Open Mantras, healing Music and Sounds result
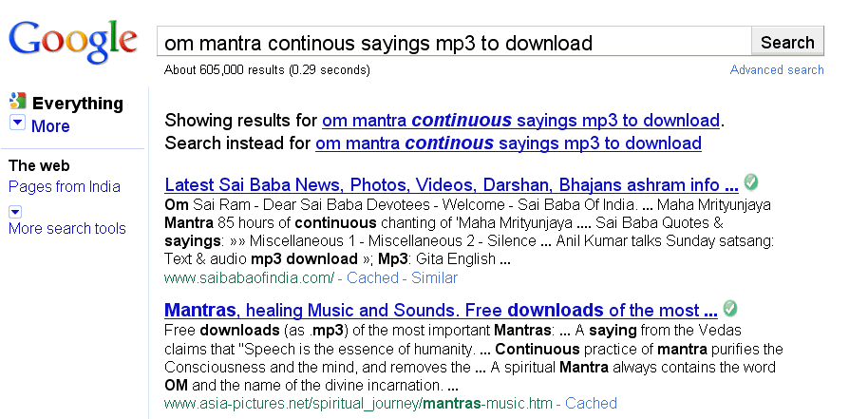Image resolution: width=868 pixels, height=419 pixels. pos(442,310)
